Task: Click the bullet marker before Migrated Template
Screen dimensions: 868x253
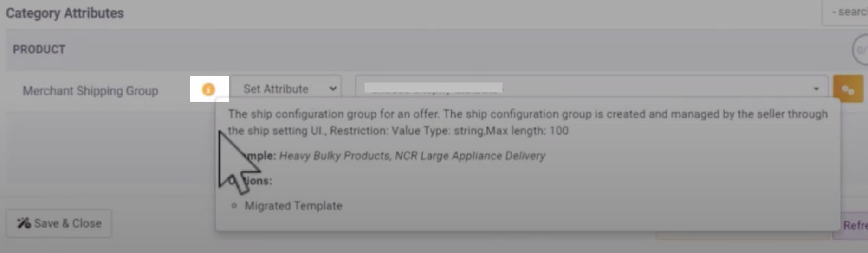Action: (234, 206)
